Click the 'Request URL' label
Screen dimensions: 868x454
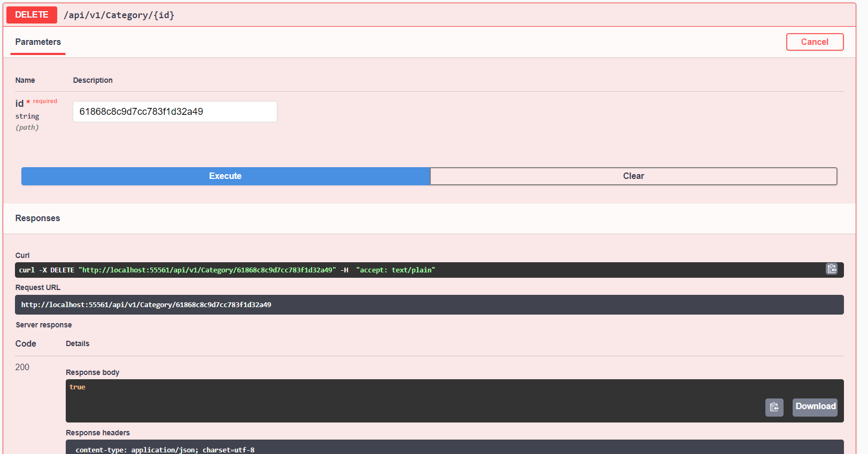click(38, 288)
